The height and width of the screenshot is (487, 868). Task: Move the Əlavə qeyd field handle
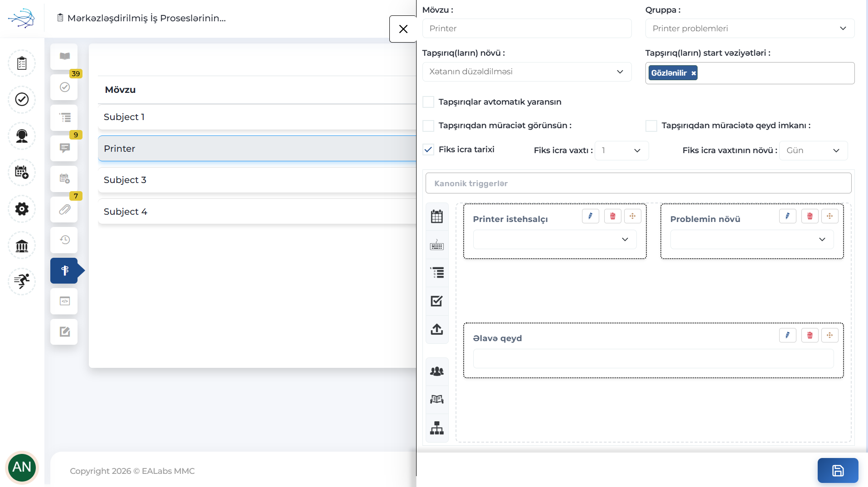[x=829, y=335]
